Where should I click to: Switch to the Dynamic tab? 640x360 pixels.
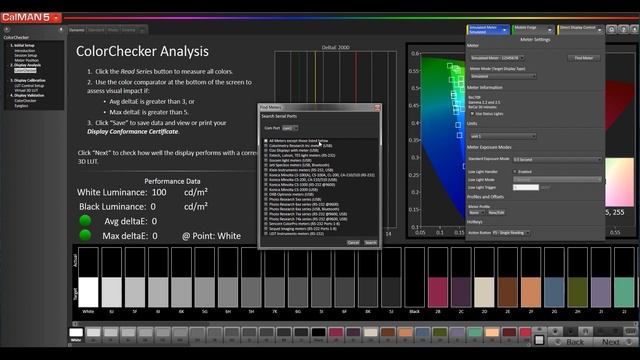click(76, 30)
